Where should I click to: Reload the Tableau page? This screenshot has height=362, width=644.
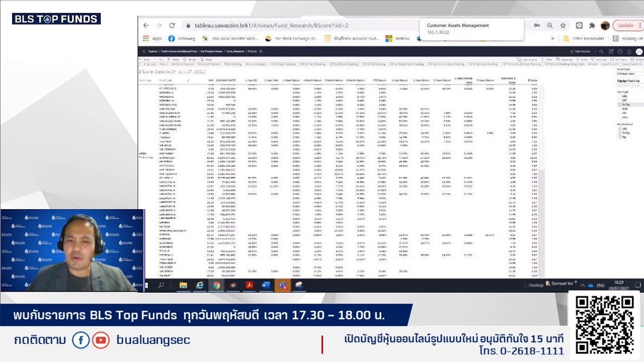172,25
